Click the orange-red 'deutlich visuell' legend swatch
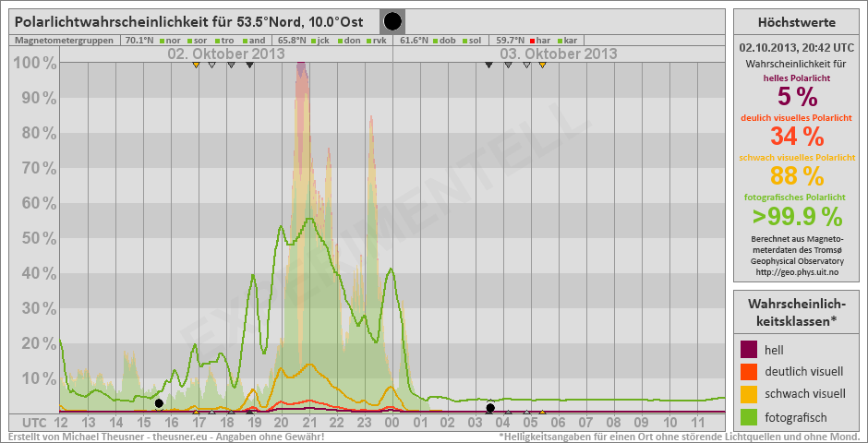This screenshot has width=868, height=443. pyautogui.click(x=750, y=372)
